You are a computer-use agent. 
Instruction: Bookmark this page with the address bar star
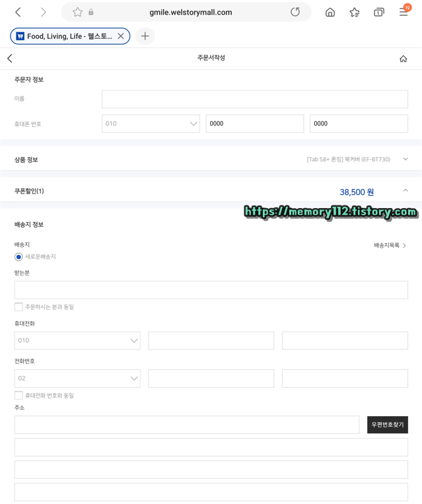(x=77, y=12)
